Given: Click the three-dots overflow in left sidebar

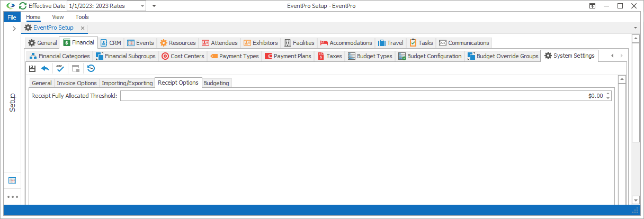Looking at the screenshot, I should pos(12,197).
